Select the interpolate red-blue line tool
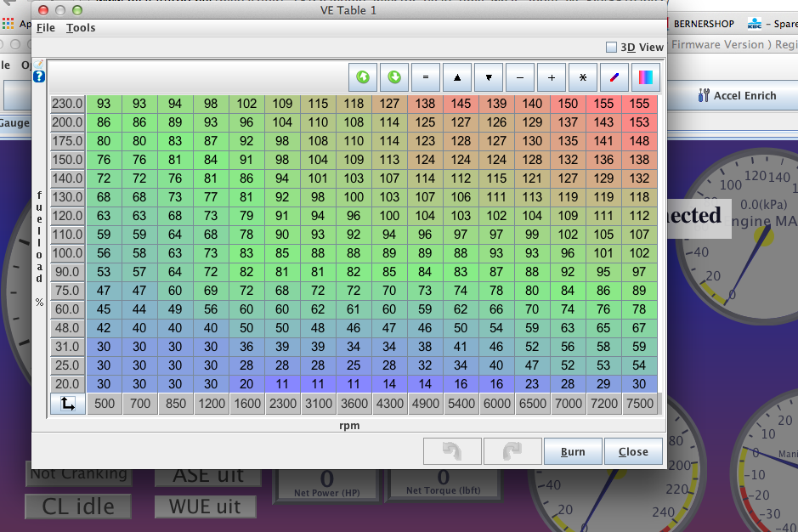 (x=614, y=77)
